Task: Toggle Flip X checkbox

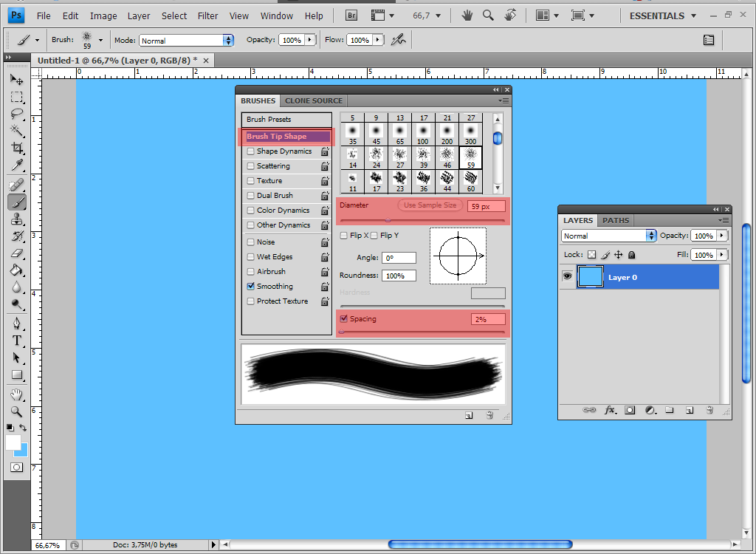Action: coord(344,236)
